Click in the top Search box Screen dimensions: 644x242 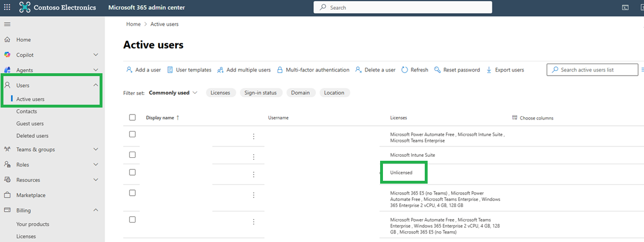tap(402, 7)
